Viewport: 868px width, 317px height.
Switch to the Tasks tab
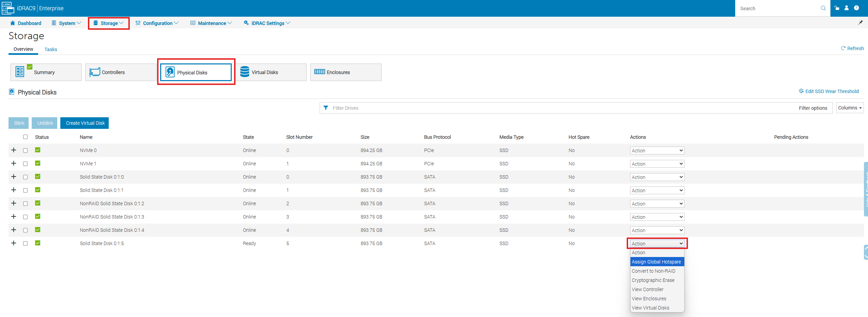51,49
